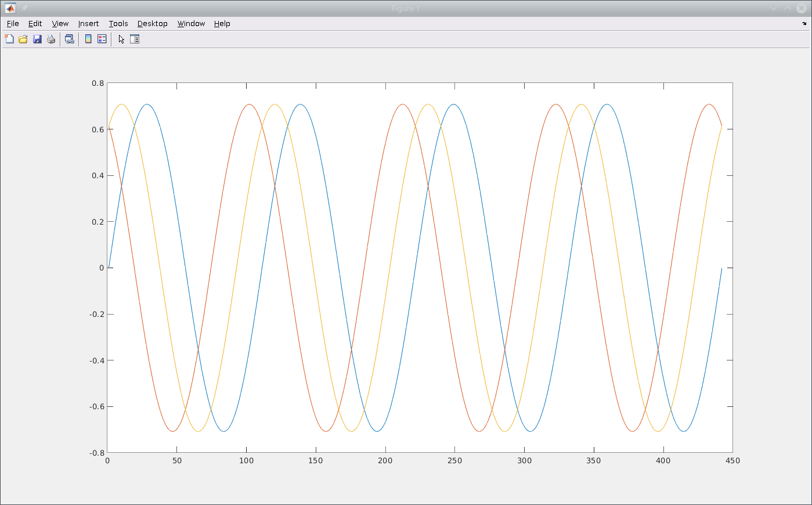
Task: Click the 0.8 label on the y-axis
Action: [98, 83]
